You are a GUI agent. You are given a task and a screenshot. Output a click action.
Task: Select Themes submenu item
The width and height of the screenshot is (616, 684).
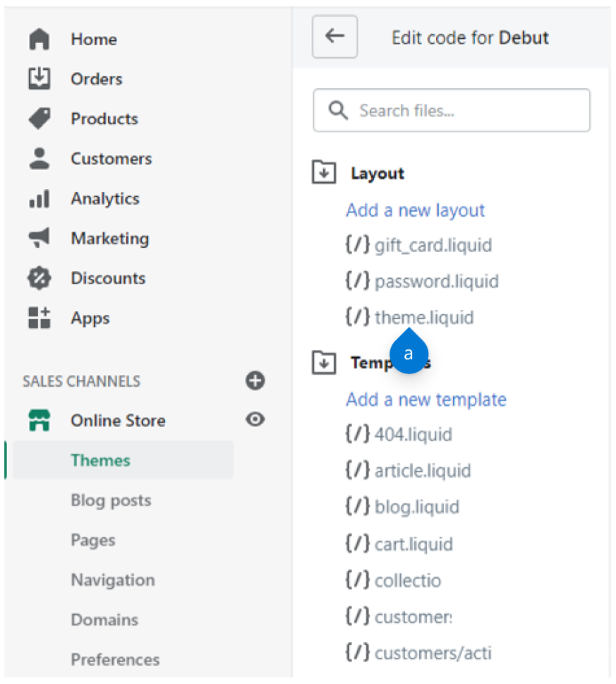[123, 460]
